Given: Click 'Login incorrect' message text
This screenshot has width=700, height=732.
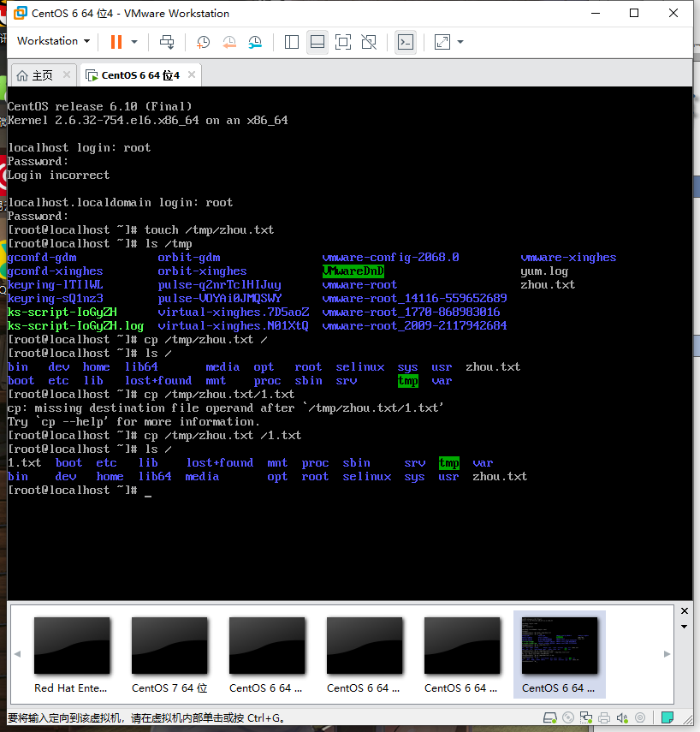Looking at the screenshot, I should [x=58, y=175].
